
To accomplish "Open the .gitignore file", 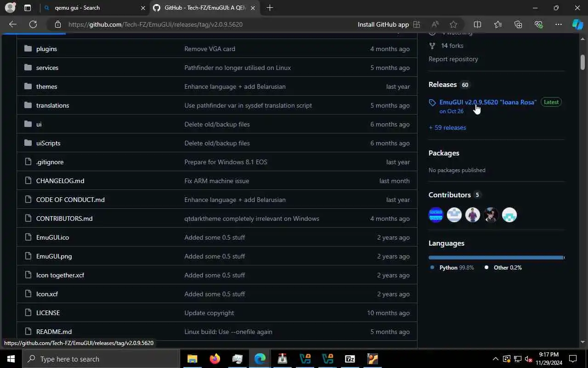I will click(50, 162).
